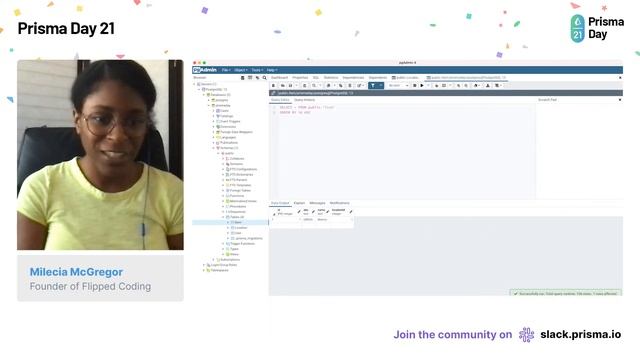Click the Find toolbar icon
The width and height of the screenshot is (640, 360).
314,85
